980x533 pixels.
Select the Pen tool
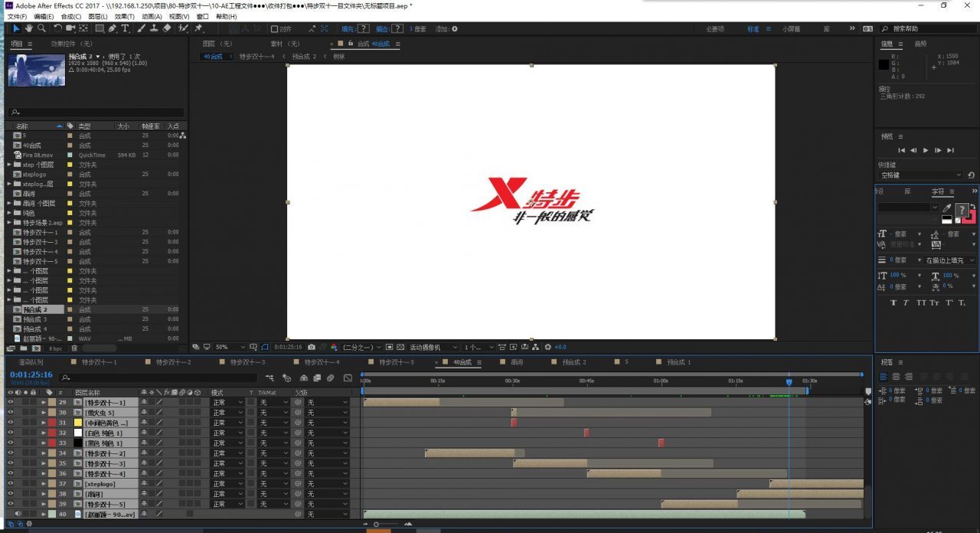point(113,28)
